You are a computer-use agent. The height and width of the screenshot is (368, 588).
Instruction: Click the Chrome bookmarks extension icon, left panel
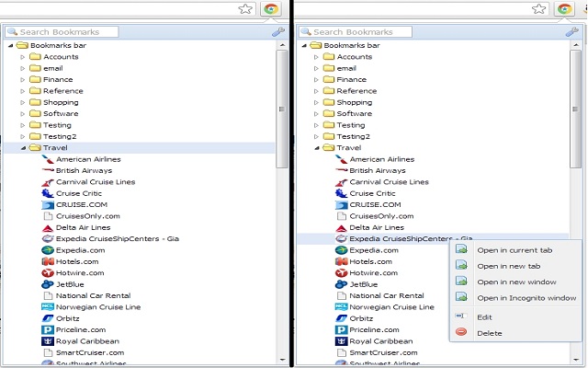(x=271, y=8)
